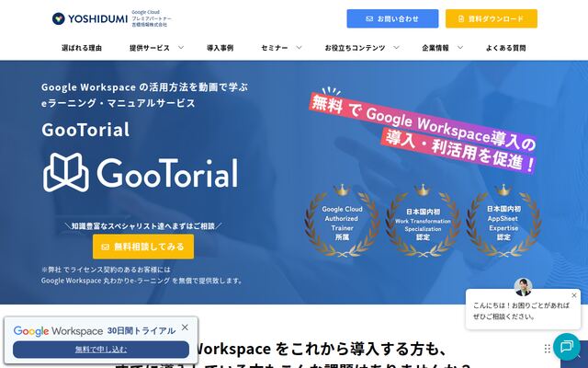Open the お役立ちコンテンツ menu item
This screenshot has height=368, width=588.
point(355,48)
